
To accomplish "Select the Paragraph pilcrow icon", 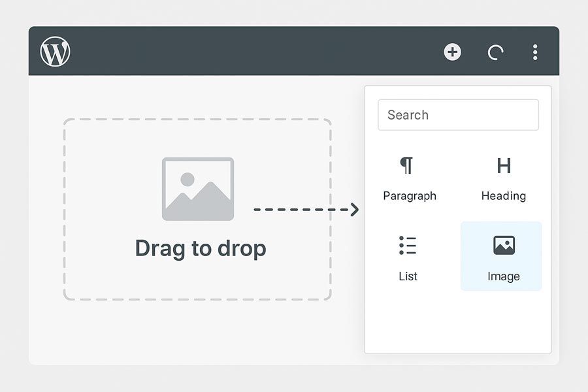I will pyautogui.click(x=407, y=165).
